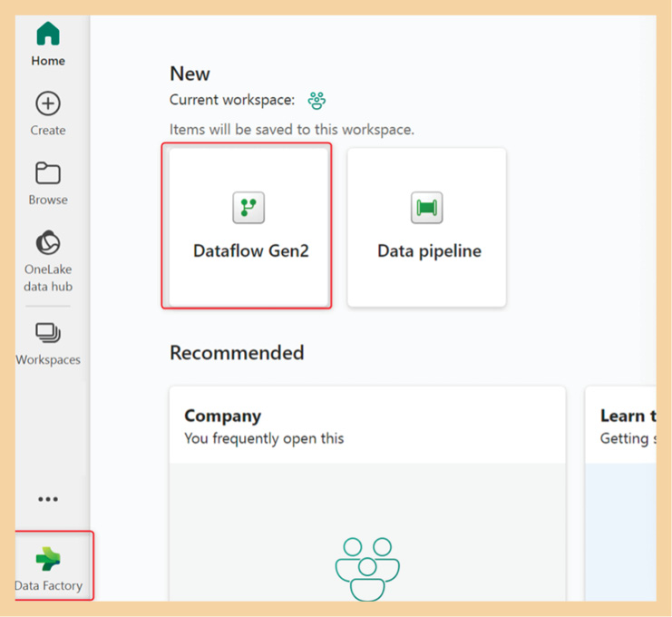Click the Dataflow Gen2 branch icon

[x=248, y=208]
